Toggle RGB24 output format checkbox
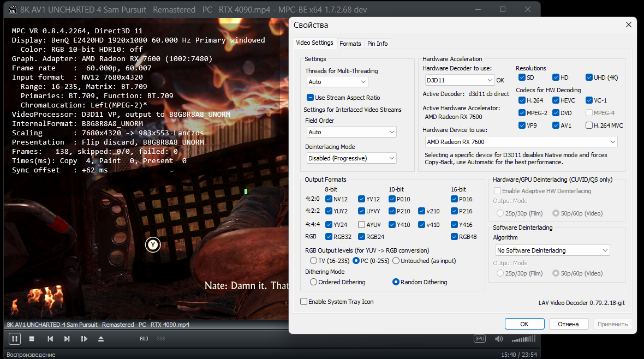Viewport: 644px width, 359px height. point(361,237)
